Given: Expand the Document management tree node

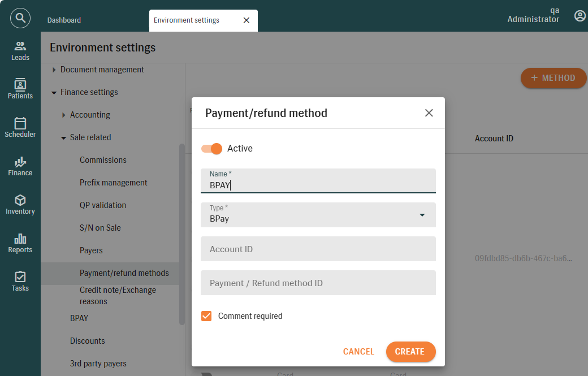Looking at the screenshot, I should click(x=54, y=70).
